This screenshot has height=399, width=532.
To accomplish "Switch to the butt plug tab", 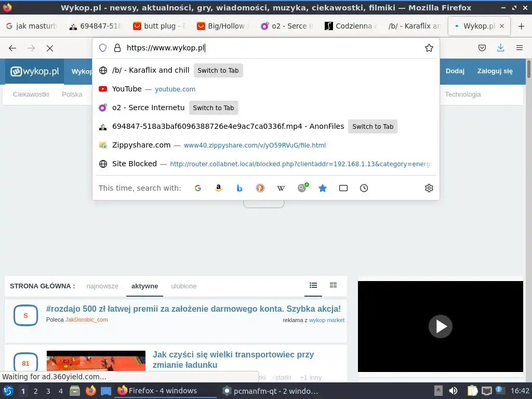I will click(160, 26).
